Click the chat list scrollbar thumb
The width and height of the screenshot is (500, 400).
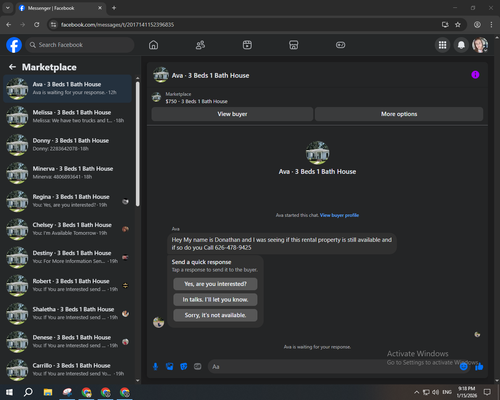pyautogui.click(x=138, y=144)
